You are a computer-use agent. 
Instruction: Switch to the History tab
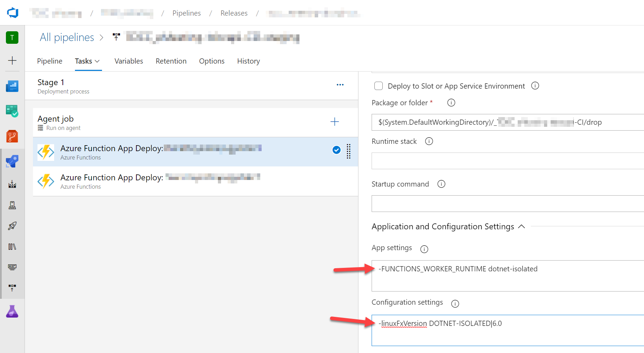(x=248, y=61)
